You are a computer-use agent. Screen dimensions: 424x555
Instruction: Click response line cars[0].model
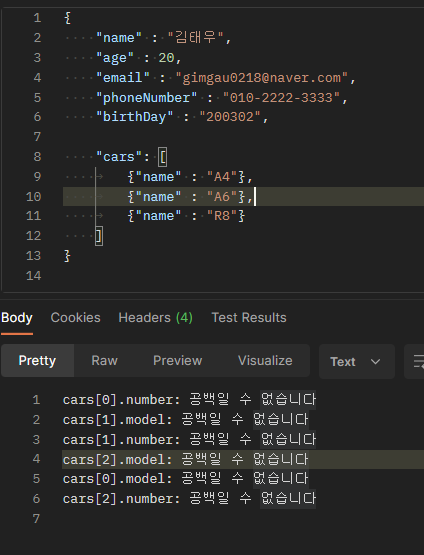[x=185, y=479]
